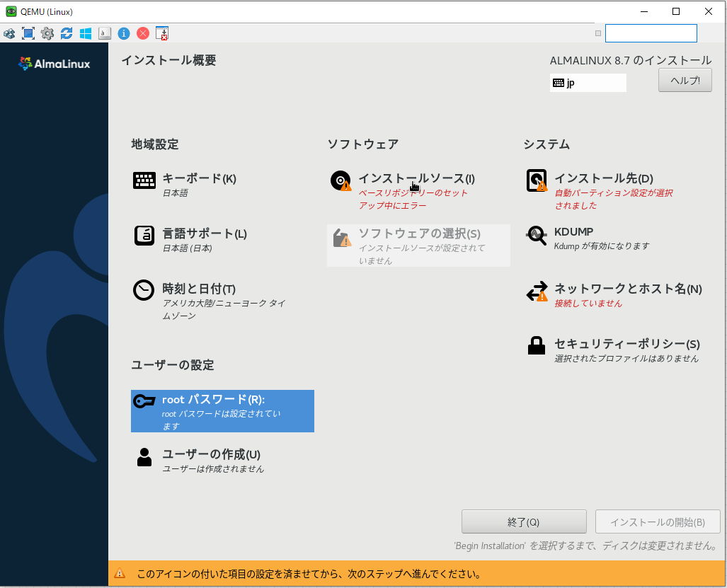Click the Windows logo toolbar icon
The image size is (727, 588).
pyautogui.click(x=86, y=33)
